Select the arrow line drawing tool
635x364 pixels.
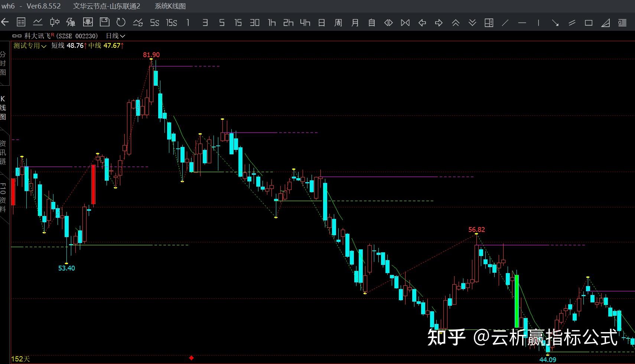(555, 23)
